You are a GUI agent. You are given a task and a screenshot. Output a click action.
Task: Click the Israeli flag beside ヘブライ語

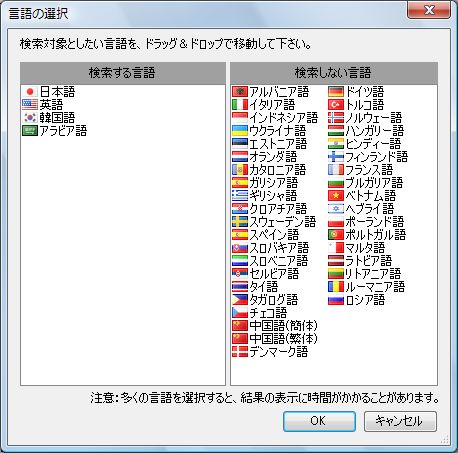(336, 209)
